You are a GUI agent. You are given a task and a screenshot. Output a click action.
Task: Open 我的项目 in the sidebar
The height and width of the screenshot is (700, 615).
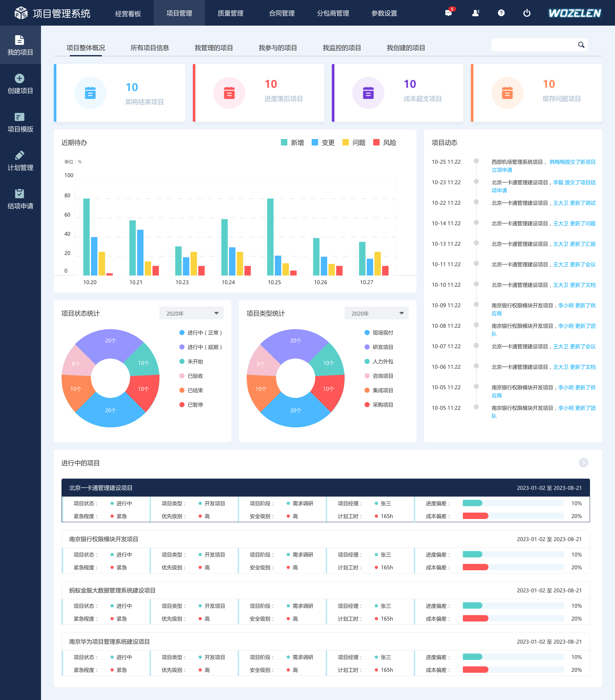[20, 45]
